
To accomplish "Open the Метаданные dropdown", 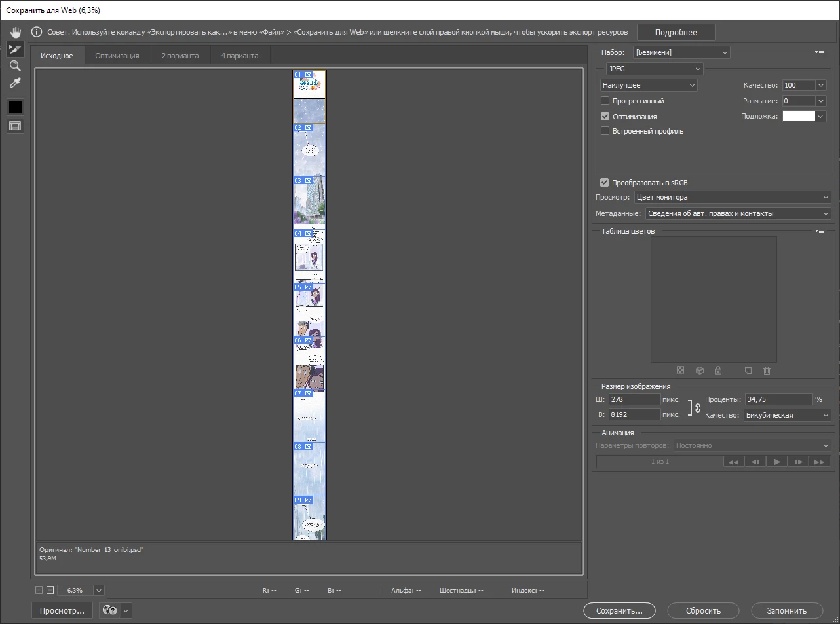I will [x=738, y=213].
